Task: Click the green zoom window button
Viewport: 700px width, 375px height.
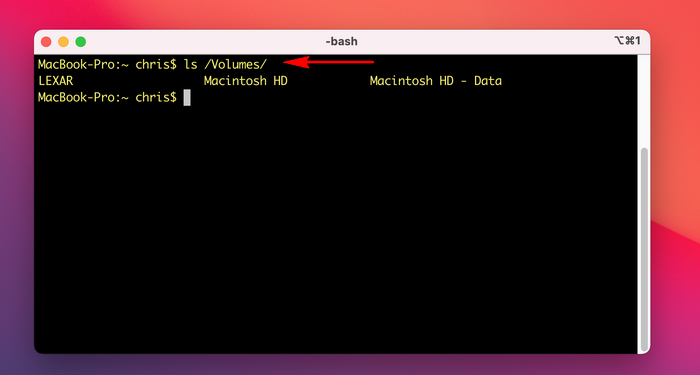Action: point(81,42)
